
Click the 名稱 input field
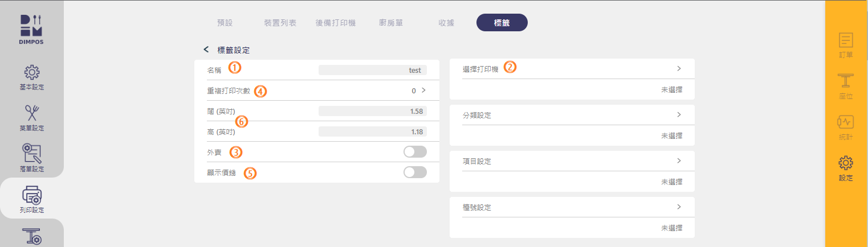point(372,70)
